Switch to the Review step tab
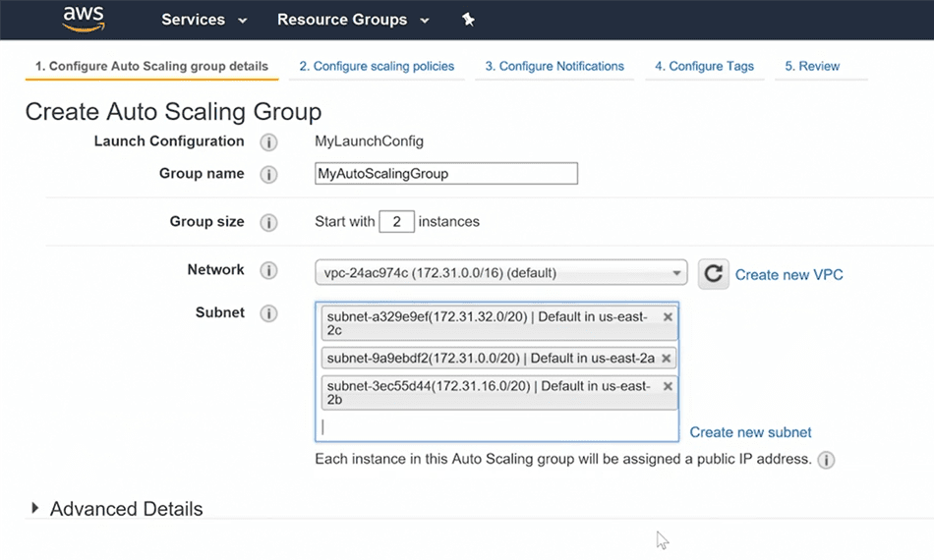Image resolution: width=934 pixels, height=560 pixels. click(x=812, y=67)
